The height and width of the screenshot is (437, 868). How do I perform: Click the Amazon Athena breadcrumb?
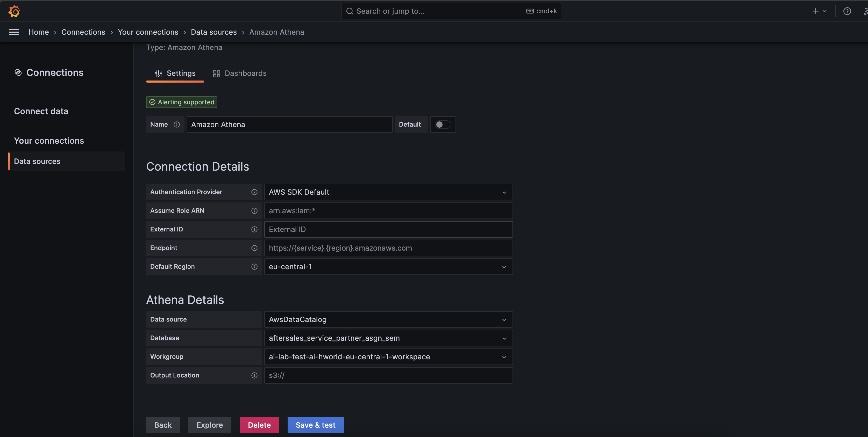tap(277, 32)
